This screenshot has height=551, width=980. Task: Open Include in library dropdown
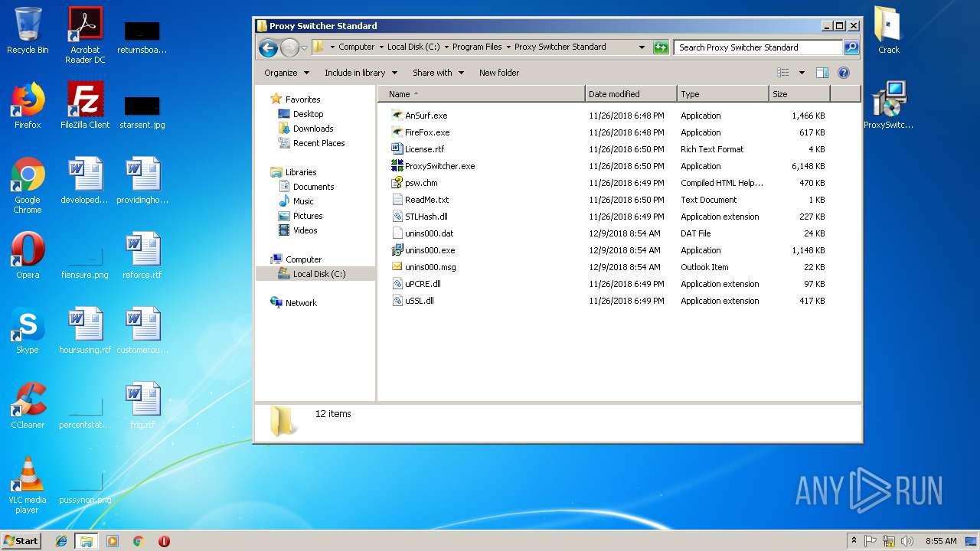[361, 73]
